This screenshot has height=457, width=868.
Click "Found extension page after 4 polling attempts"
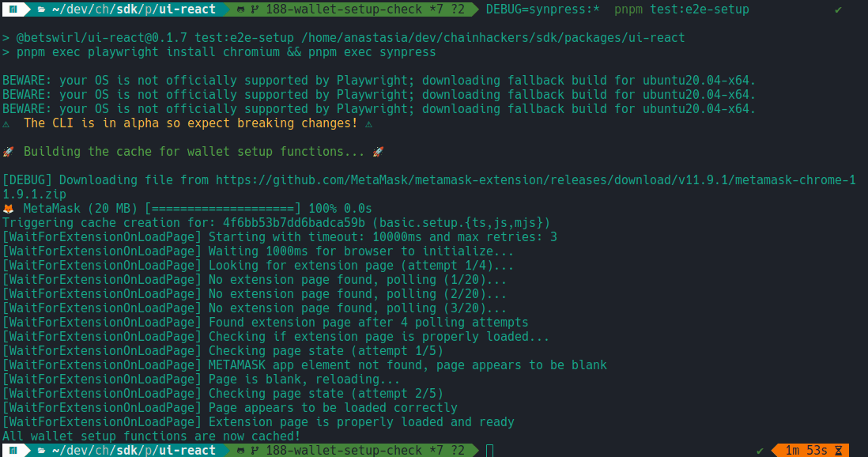click(x=368, y=323)
